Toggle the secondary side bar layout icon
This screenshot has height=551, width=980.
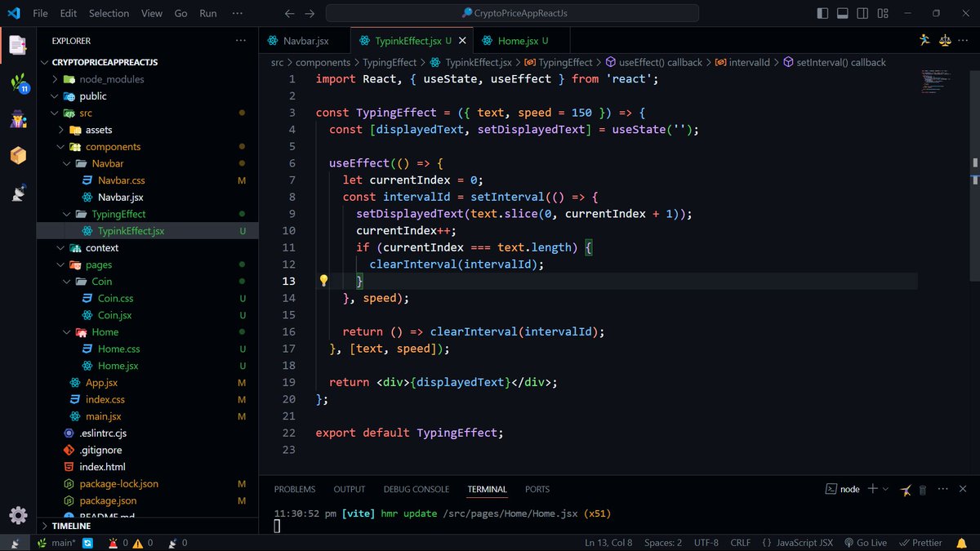tap(862, 13)
